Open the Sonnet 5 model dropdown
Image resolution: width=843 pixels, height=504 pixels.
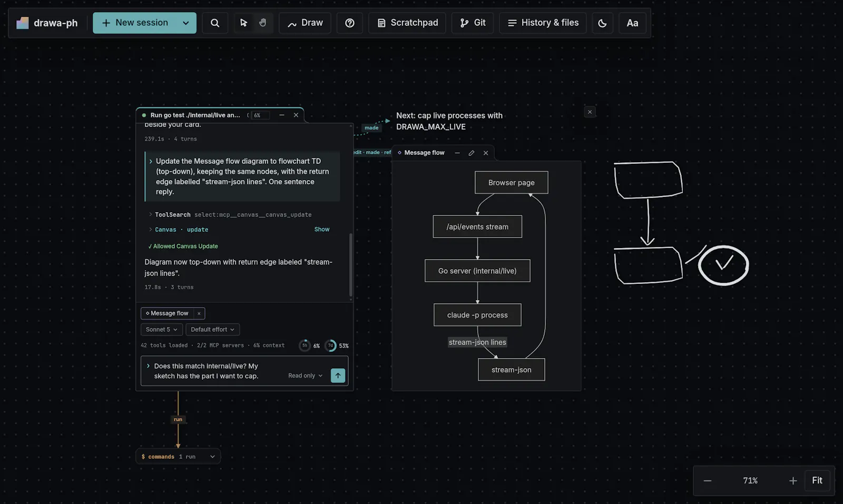tap(161, 330)
